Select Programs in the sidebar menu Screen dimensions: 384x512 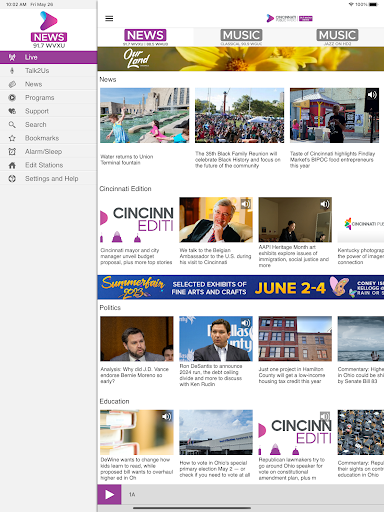[x=49, y=98]
